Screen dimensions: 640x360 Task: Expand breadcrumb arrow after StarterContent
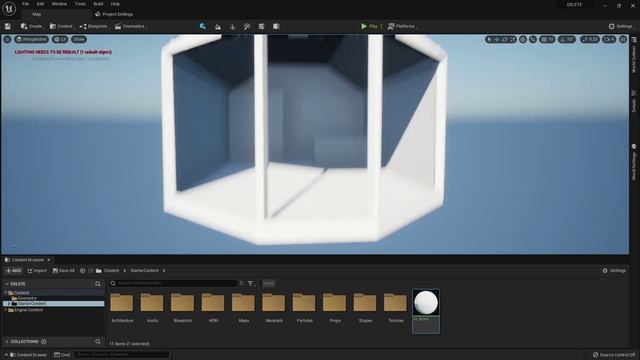pos(164,271)
